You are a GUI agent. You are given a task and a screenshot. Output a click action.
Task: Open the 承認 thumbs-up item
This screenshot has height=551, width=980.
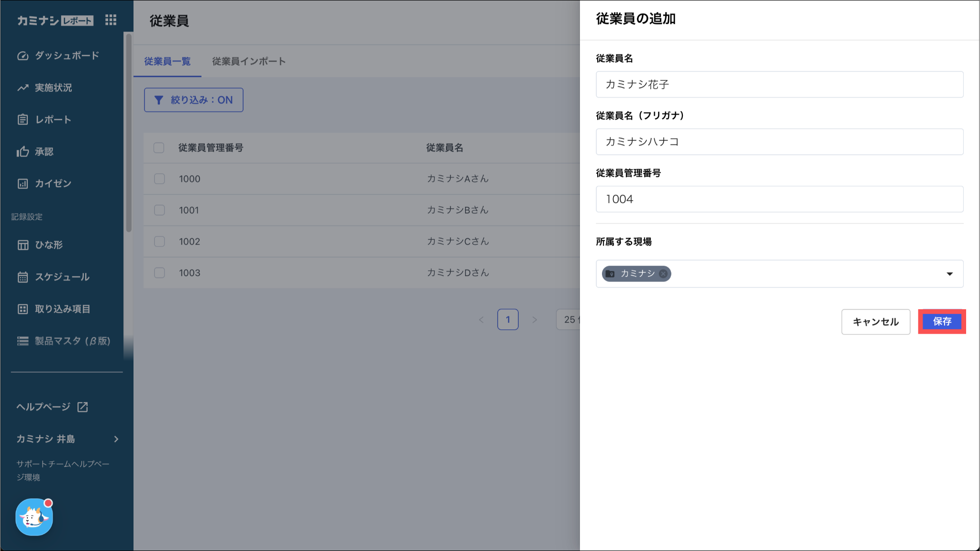[x=44, y=152]
